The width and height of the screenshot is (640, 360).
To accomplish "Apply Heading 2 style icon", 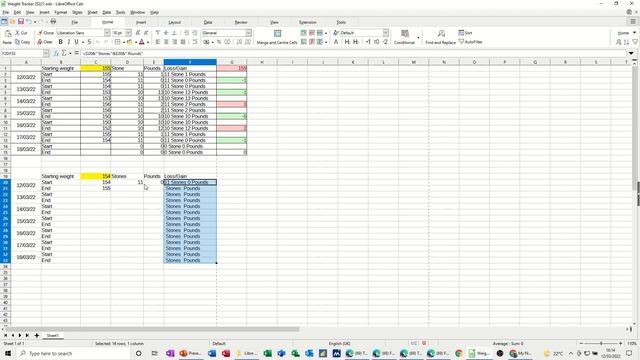I will click(x=356, y=42).
